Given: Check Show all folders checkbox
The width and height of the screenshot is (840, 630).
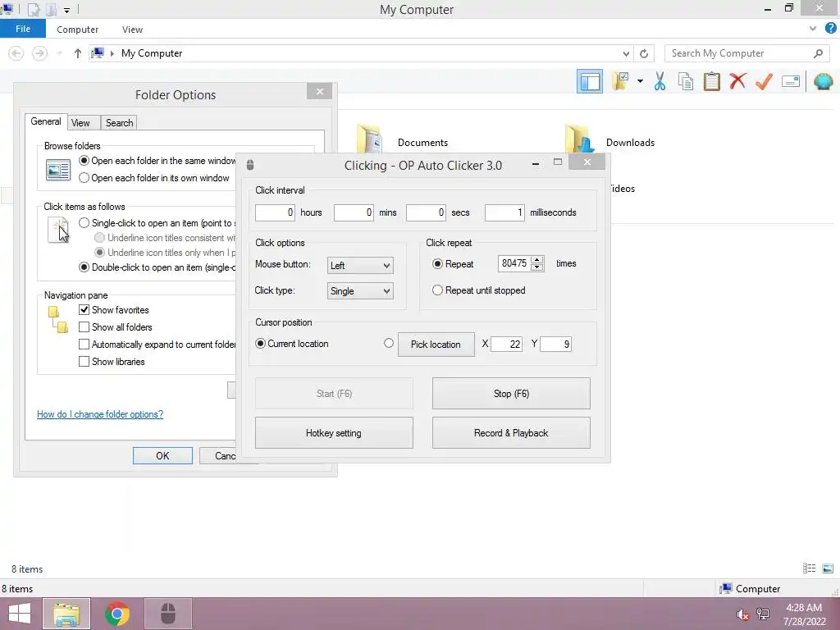Looking at the screenshot, I should click(x=84, y=326).
